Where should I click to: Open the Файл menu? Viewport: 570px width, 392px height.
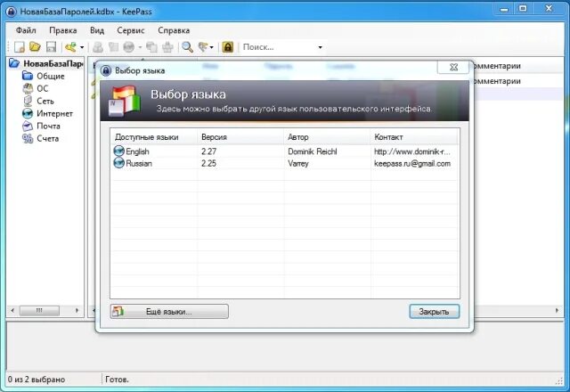pyautogui.click(x=26, y=30)
